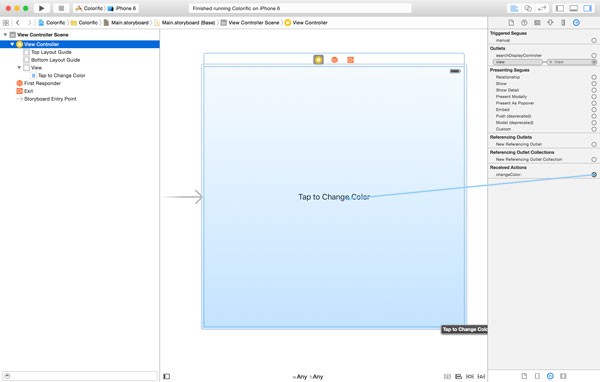Select Top Layout Guide in outline
The height and width of the screenshot is (382, 600).
tap(51, 52)
